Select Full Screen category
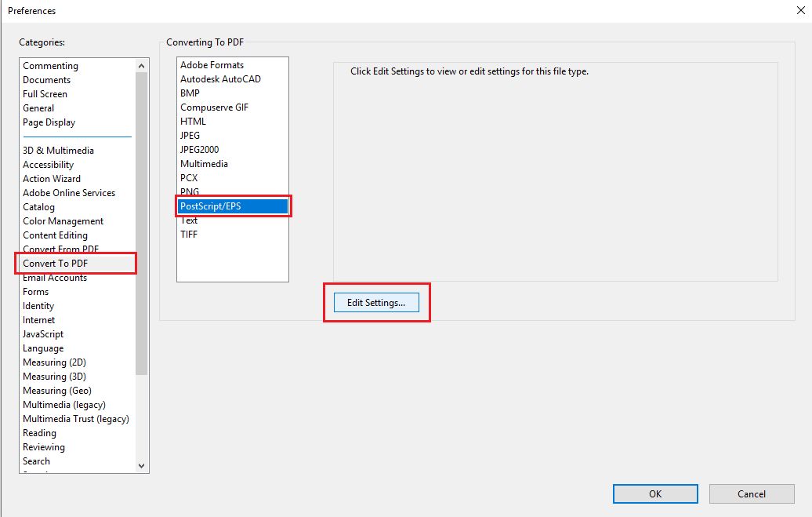 coord(45,94)
